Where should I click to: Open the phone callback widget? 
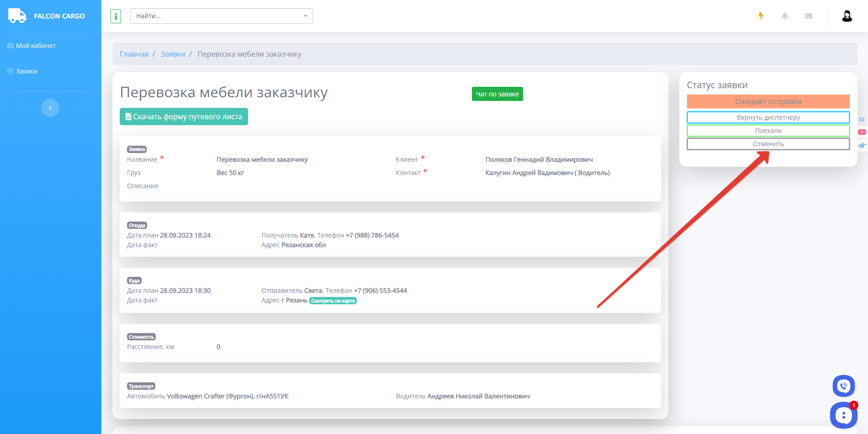[x=843, y=386]
